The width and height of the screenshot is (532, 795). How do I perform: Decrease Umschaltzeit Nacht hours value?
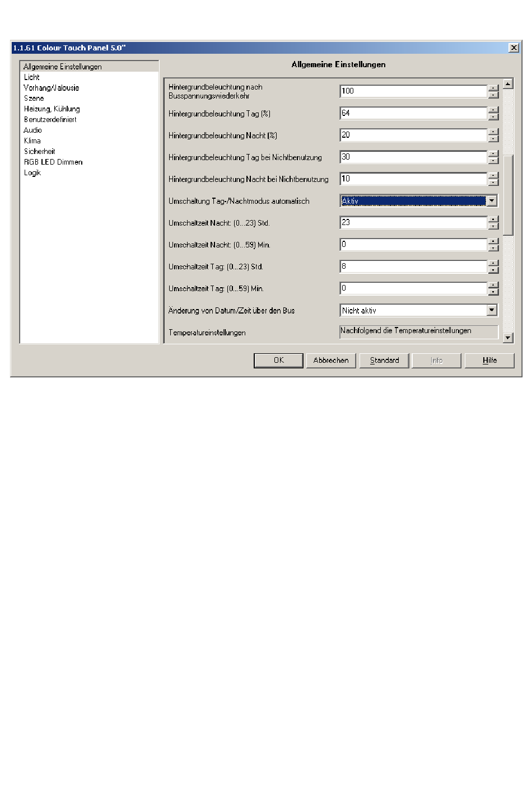tap(493, 226)
